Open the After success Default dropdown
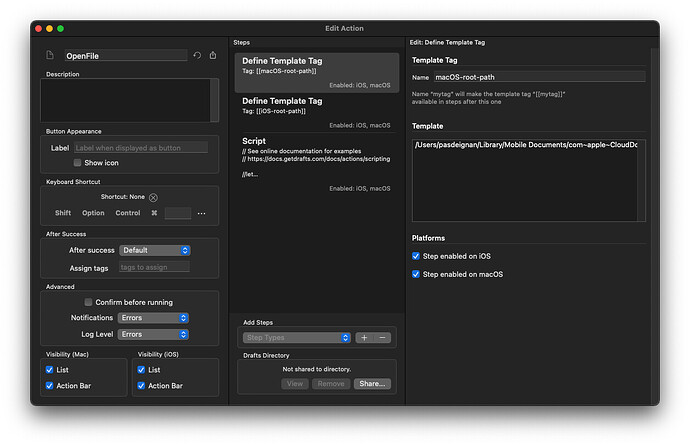Screen dimensions: 690x446 click(154, 250)
